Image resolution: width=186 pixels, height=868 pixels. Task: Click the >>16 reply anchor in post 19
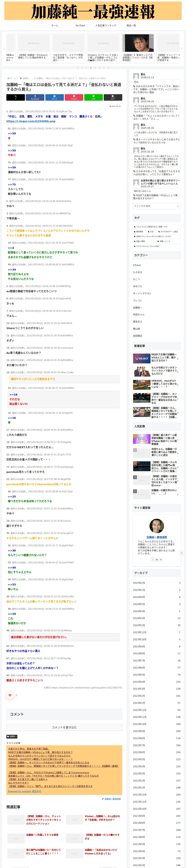13,395
